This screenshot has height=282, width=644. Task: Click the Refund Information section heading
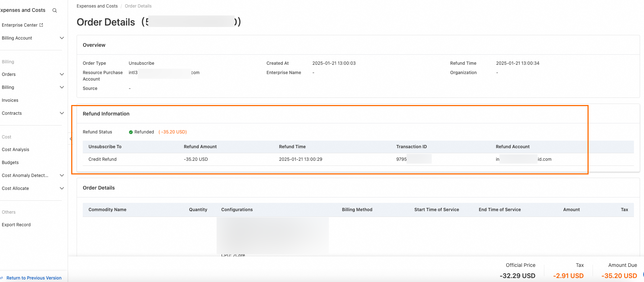pos(106,114)
